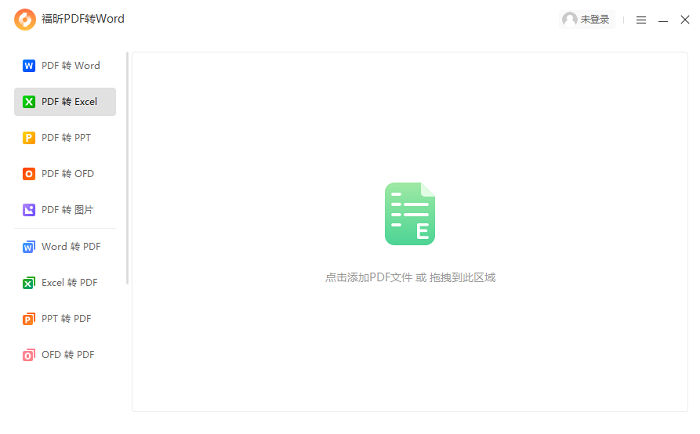The image size is (700, 434).
Task: Click the green document icon to add a PDF
Action: 410,213
